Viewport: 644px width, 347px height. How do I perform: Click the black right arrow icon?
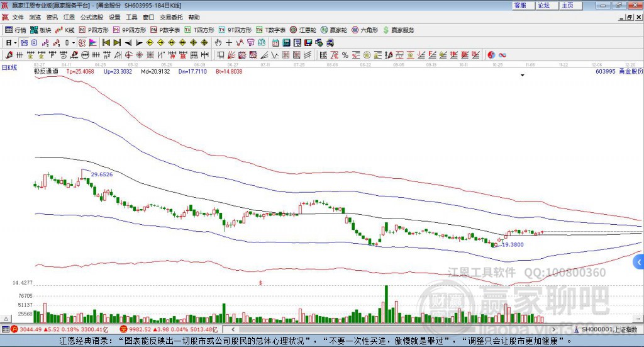coord(139,43)
